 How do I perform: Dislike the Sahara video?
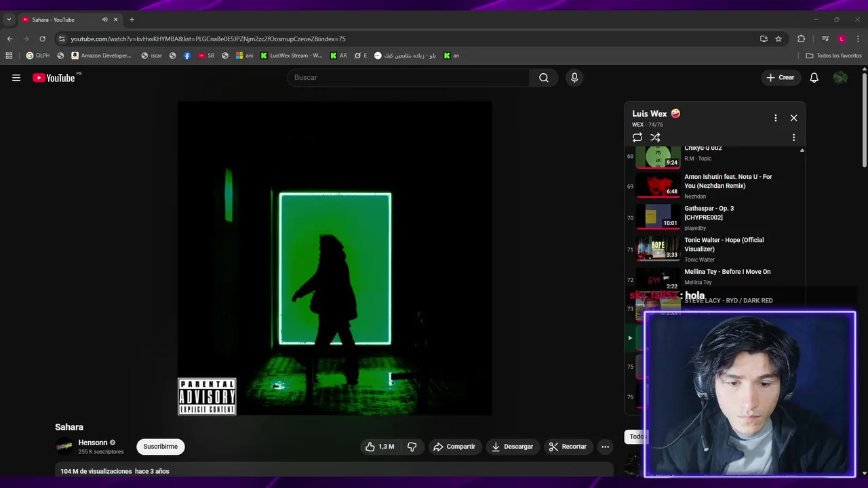coord(412,447)
